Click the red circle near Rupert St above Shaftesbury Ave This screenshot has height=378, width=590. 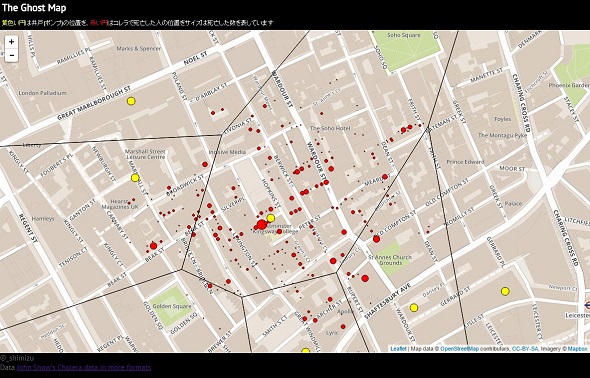click(x=365, y=278)
